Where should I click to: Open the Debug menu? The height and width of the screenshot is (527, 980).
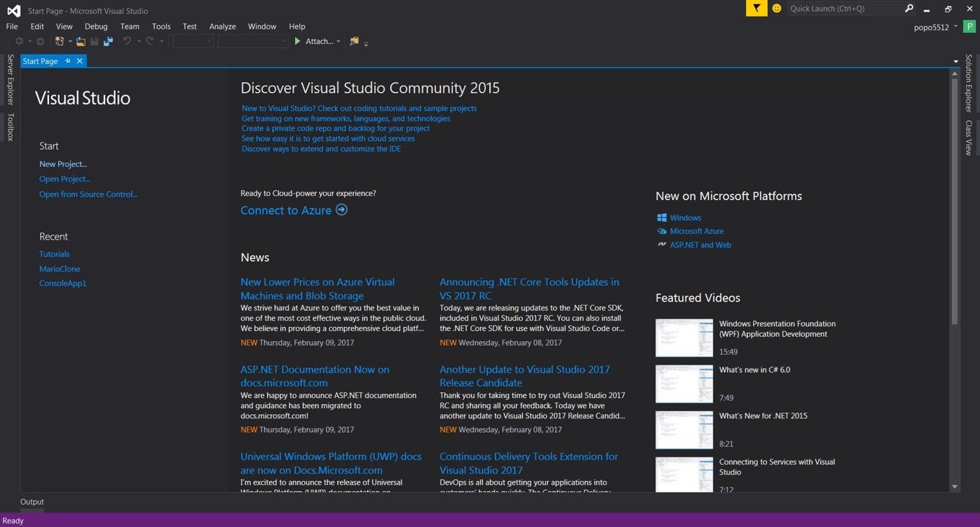pyautogui.click(x=96, y=27)
